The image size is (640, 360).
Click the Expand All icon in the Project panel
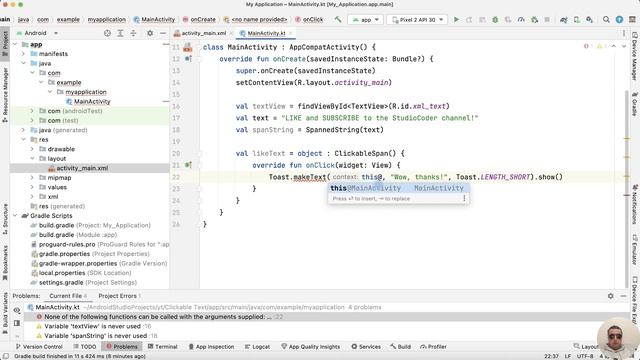click(x=120, y=33)
